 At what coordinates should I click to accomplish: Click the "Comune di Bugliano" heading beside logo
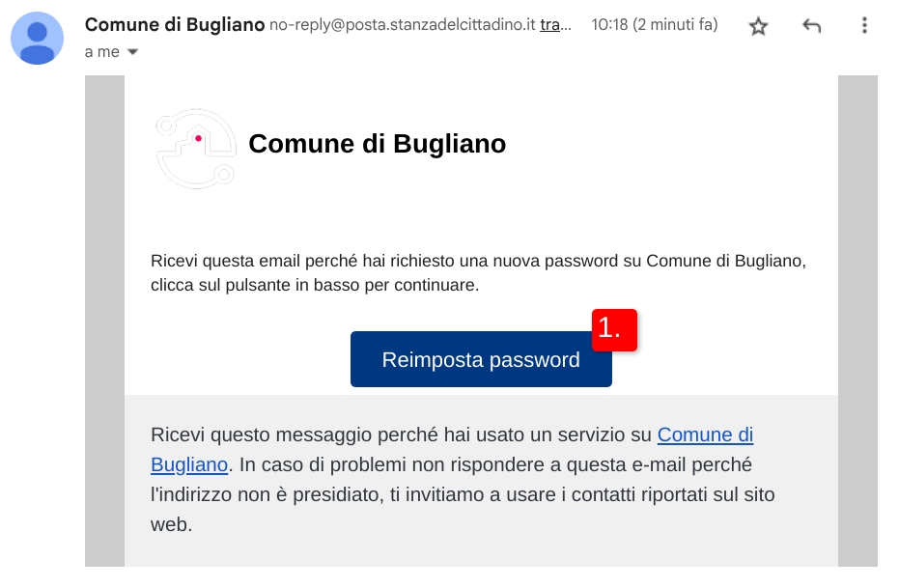point(377,144)
